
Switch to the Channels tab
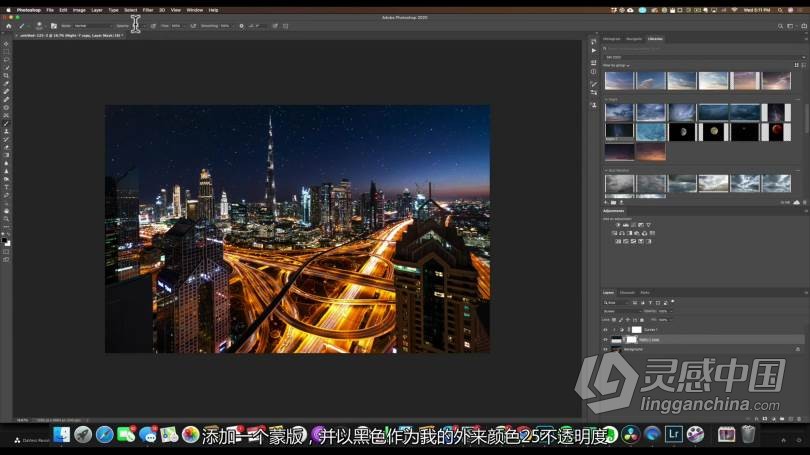627,293
